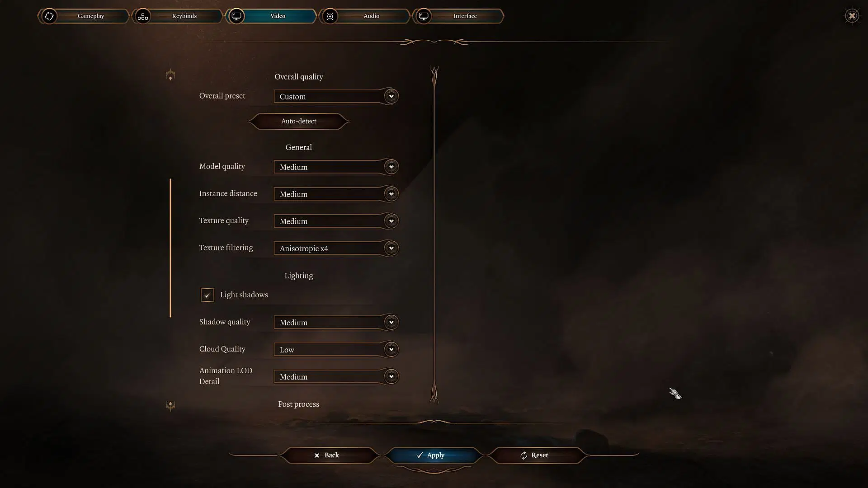Scroll down to Post process section
This screenshot has height=488, width=868.
298,404
